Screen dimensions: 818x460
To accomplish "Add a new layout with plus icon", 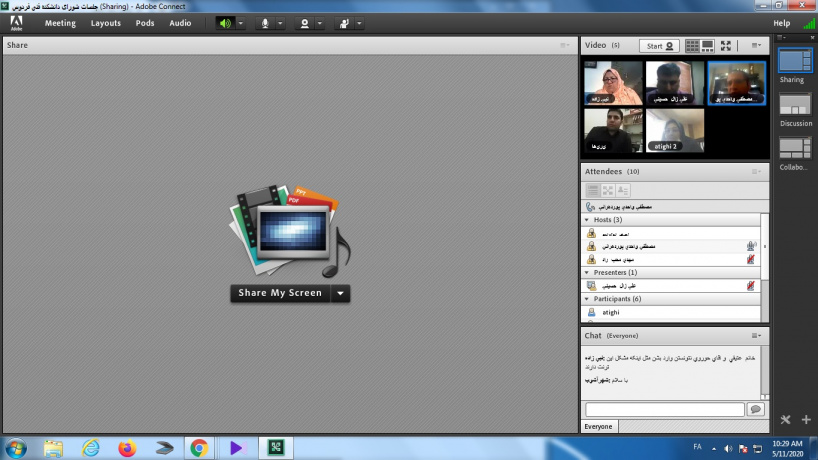I will tap(805, 420).
